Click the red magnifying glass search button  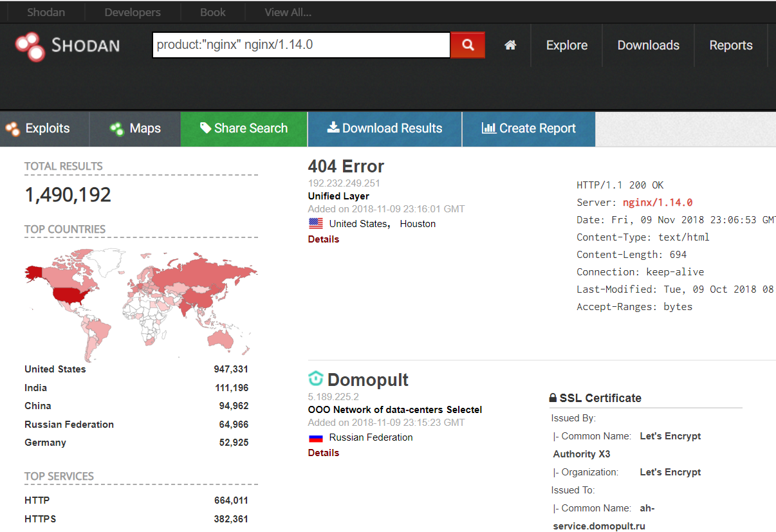468,45
